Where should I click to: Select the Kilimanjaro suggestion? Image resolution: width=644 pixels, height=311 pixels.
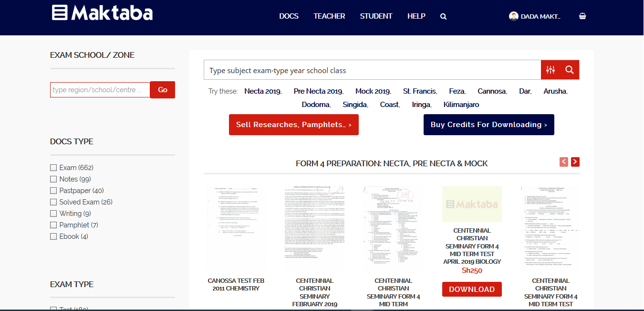click(x=461, y=105)
